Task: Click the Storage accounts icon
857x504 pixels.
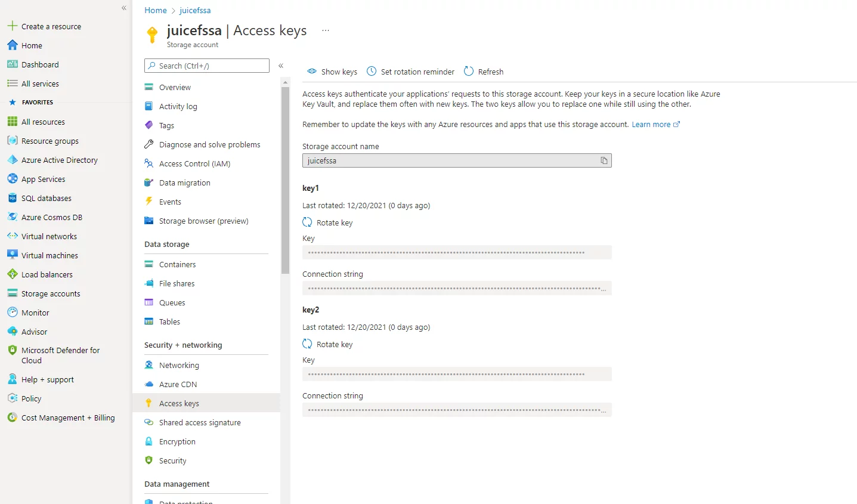Action: (x=12, y=293)
